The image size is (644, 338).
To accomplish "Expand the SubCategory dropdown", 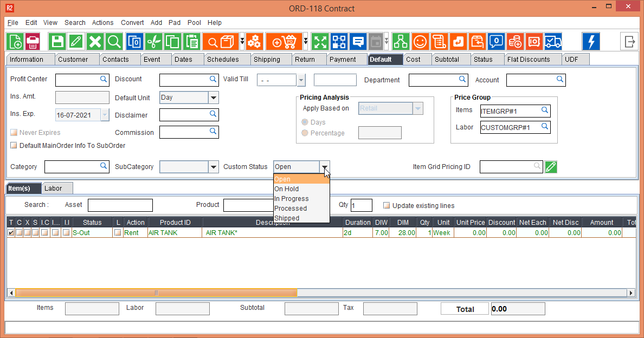I will point(213,167).
